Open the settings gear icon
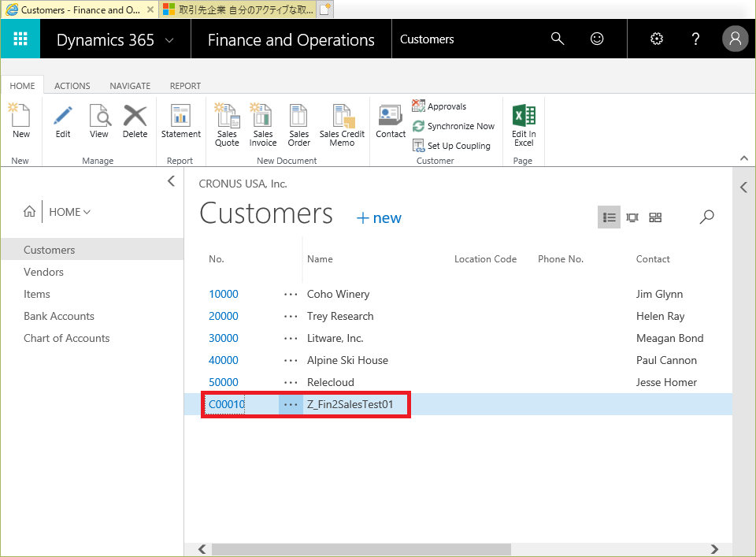756x557 pixels. pos(657,39)
